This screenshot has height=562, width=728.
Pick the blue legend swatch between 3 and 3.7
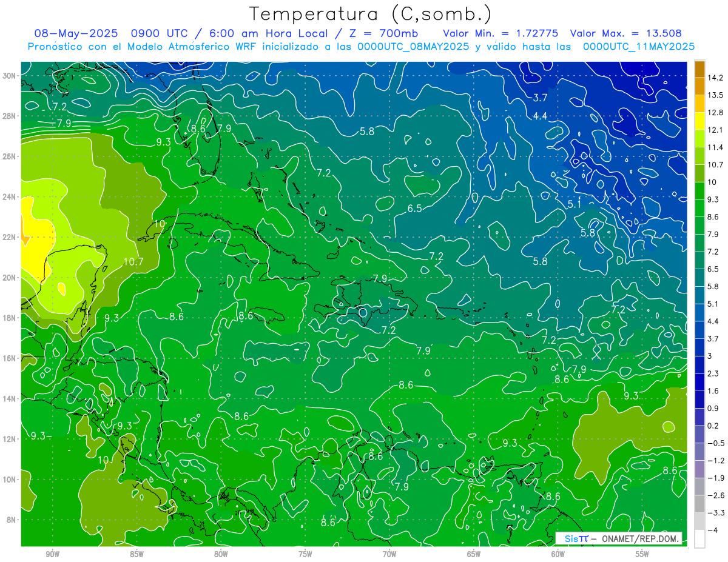click(x=699, y=347)
